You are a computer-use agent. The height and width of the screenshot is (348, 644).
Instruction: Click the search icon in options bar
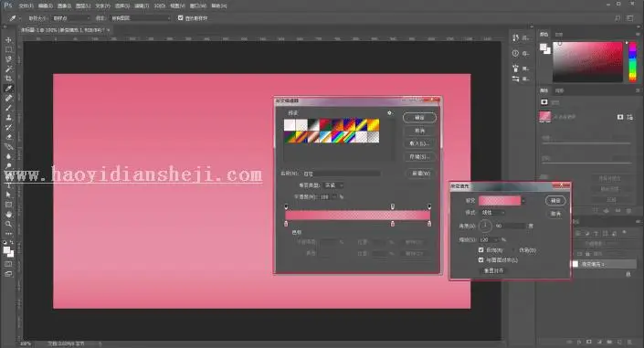(617, 18)
